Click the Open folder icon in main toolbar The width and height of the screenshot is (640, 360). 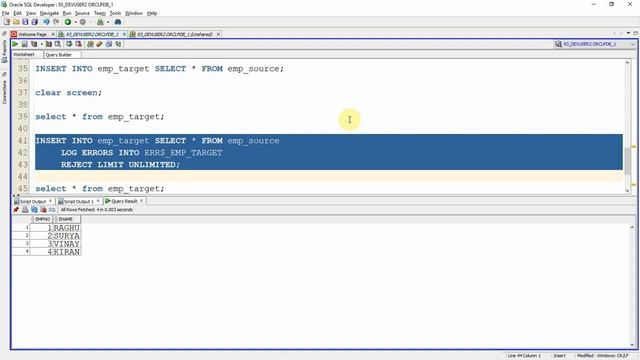click(x=16, y=22)
